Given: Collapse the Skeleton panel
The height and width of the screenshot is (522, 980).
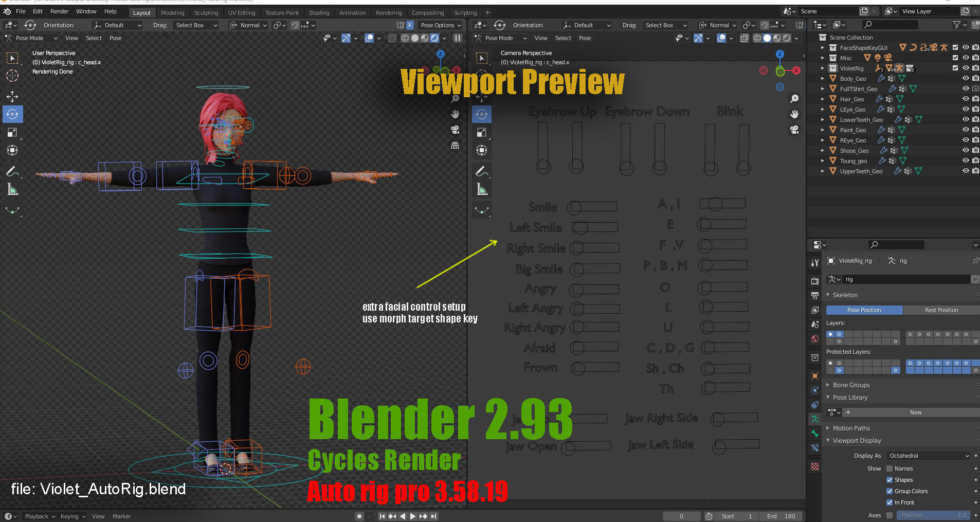Looking at the screenshot, I should point(845,295).
